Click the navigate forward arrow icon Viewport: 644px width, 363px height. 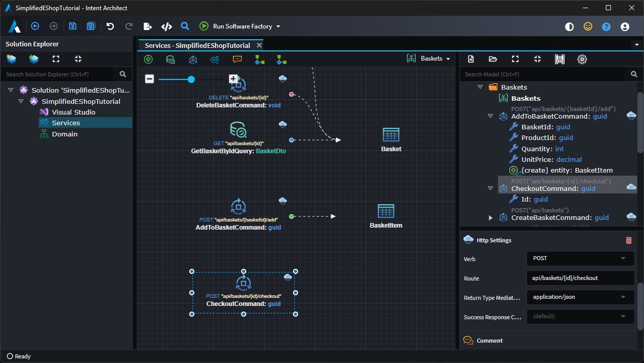point(53,26)
